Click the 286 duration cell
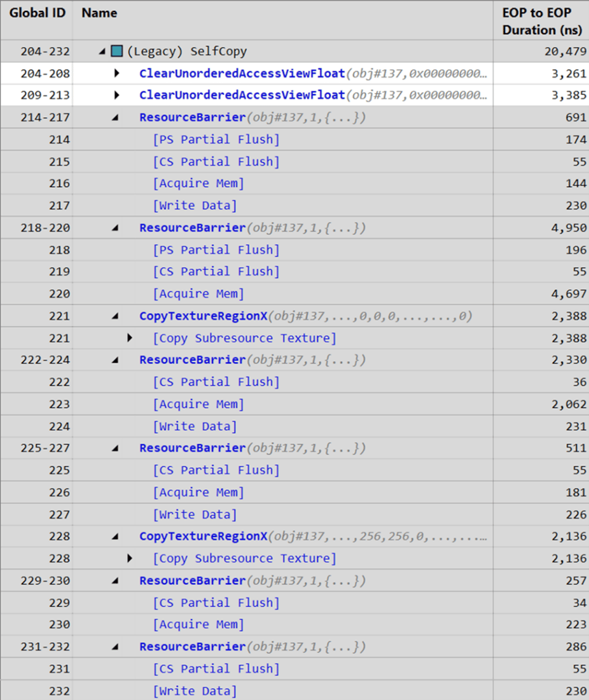The height and width of the screenshot is (700, 589). [576, 647]
